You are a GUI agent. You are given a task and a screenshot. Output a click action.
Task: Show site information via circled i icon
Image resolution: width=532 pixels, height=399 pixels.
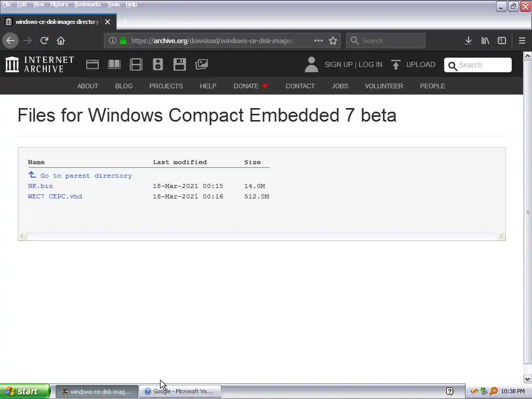113,41
